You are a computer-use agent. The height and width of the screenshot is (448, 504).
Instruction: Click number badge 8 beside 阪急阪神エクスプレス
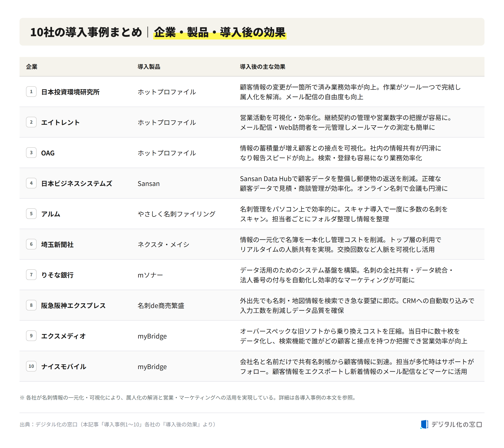point(31,305)
